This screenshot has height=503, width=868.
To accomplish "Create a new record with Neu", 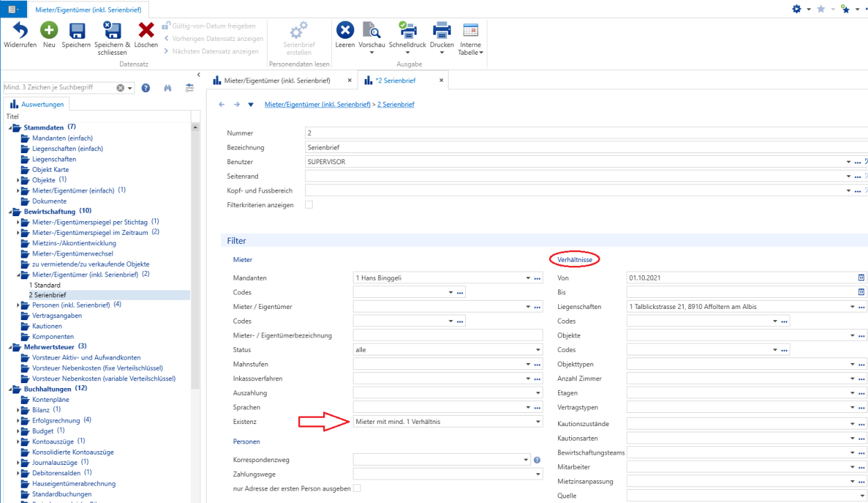I will [x=49, y=30].
